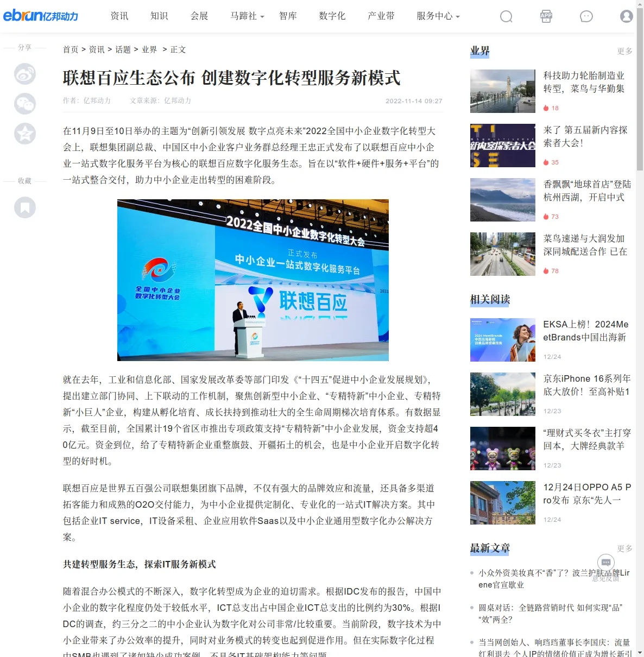Open thumbnail for 香飘飘 article
This screenshot has width=644, height=657.
[503, 200]
